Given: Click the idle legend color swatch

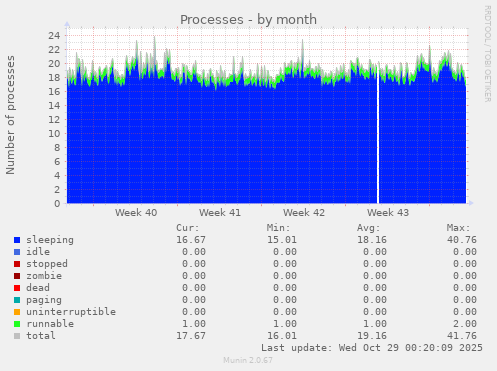Looking at the screenshot, I should 17,252.
